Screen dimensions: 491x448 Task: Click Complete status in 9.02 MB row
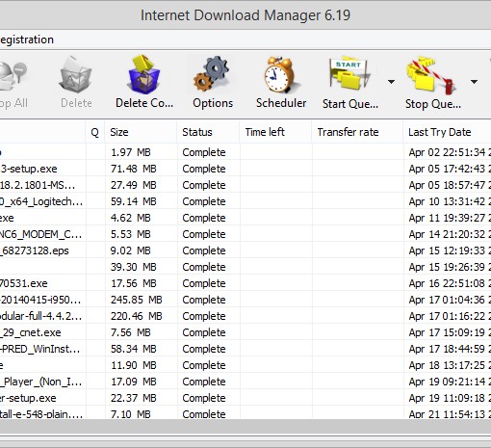coord(204,250)
